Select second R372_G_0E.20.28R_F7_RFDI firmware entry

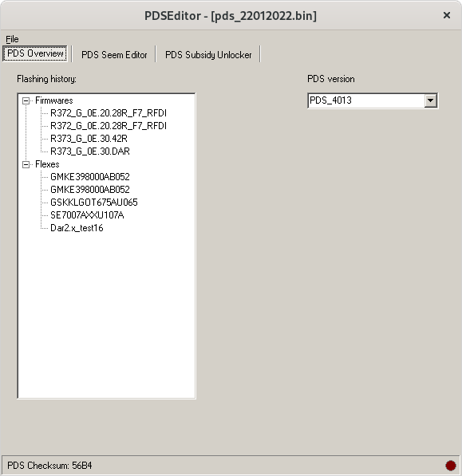(109, 126)
